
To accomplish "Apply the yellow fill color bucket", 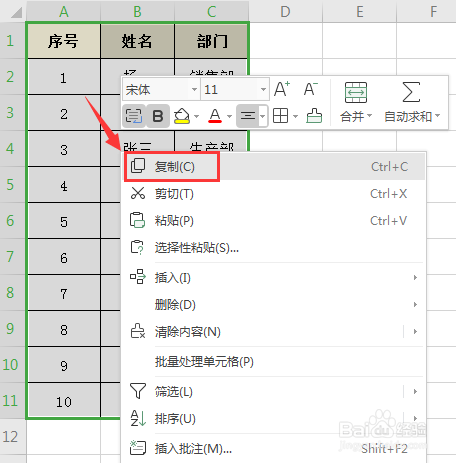I will coord(182,116).
